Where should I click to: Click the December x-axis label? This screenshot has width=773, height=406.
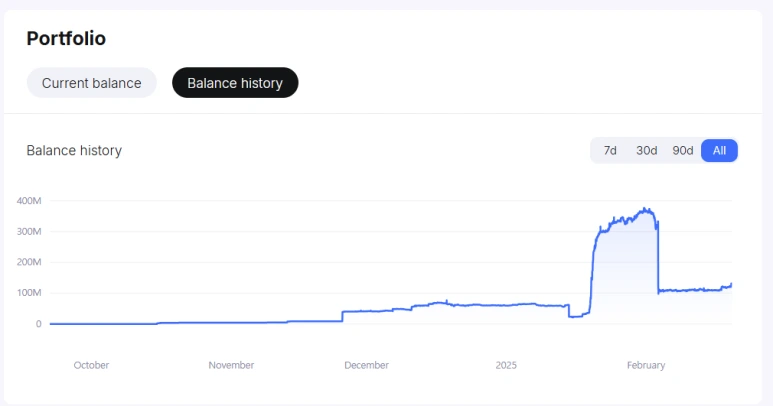pos(366,365)
